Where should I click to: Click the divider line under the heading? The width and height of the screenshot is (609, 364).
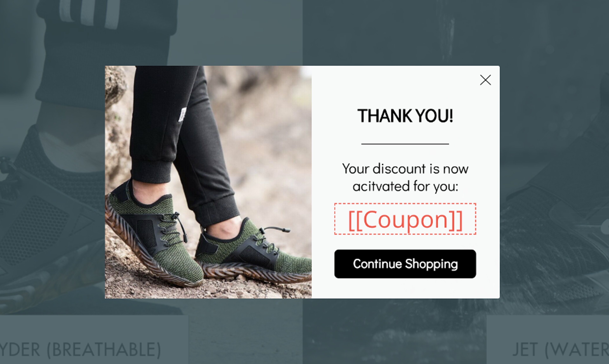pos(405,144)
